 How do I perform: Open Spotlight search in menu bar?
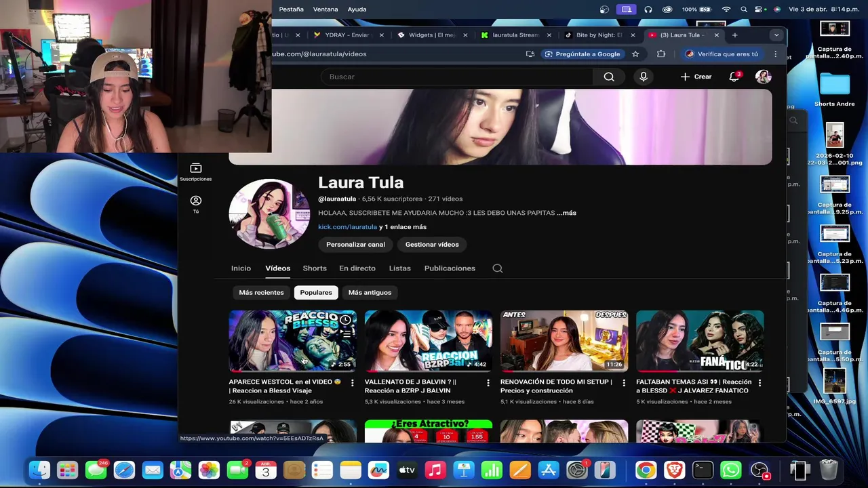(x=744, y=9)
